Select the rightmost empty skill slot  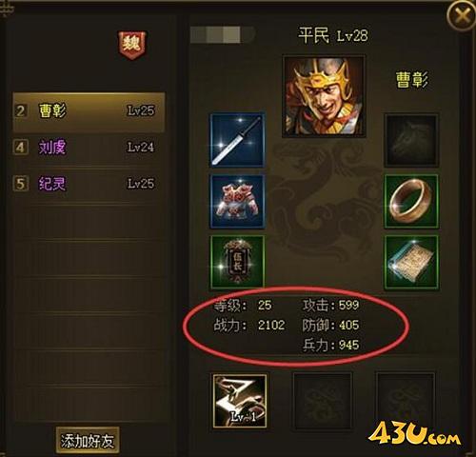tap(406, 401)
